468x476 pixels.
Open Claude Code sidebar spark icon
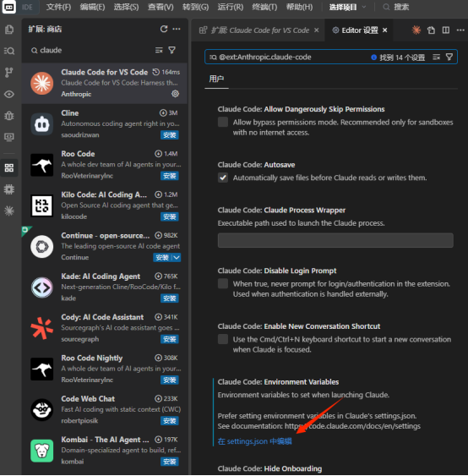pos(9,211)
